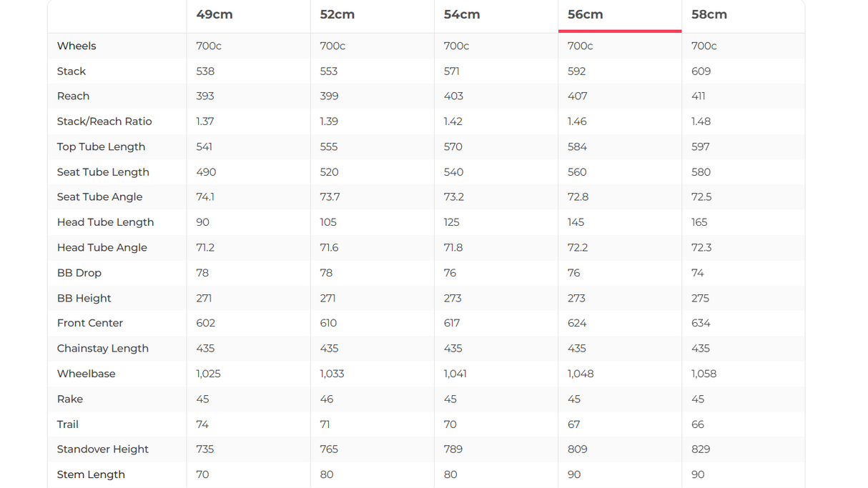Viewport: 868px width, 488px height.
Task: Select the 58cm size column header
Action: pyautogui.click(x=709, y=15)
